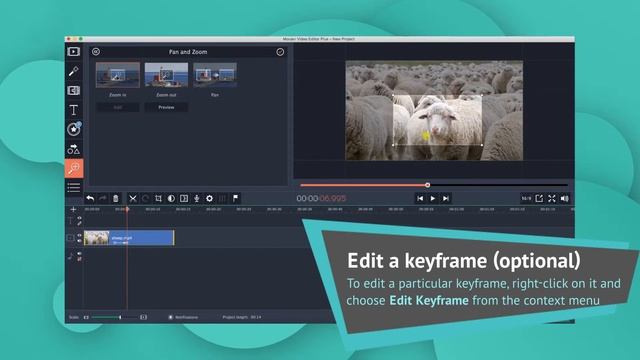Open Notifications in the status bar
The height and width of the screenshot is (360, 640).
(x=183, y=317)
